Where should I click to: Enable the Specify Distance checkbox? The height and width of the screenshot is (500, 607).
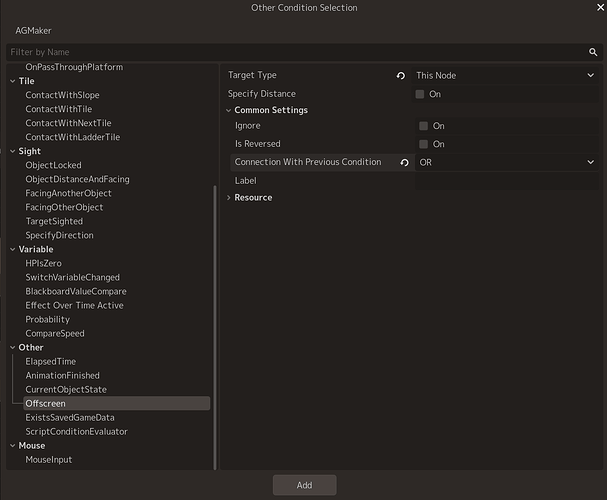click(x=420, y=94)
